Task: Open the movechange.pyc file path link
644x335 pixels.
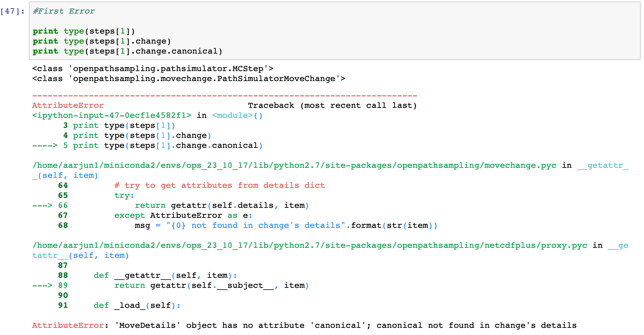Action: 293,165
